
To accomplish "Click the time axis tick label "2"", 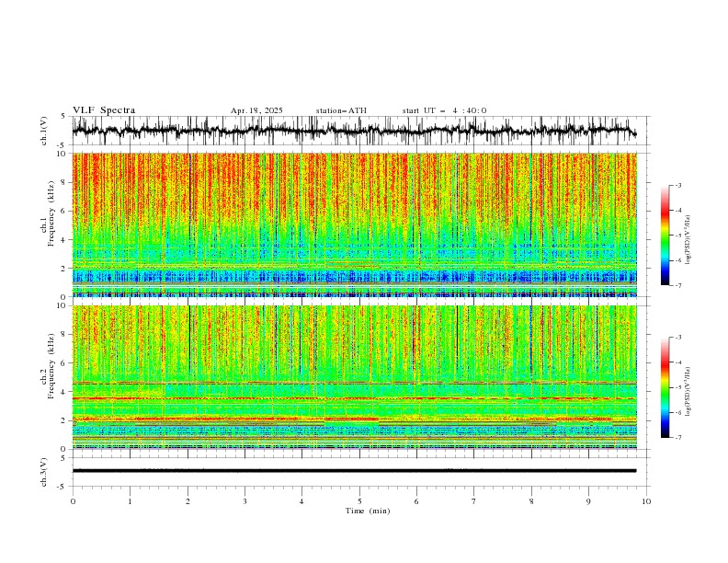I will (188, 501).
